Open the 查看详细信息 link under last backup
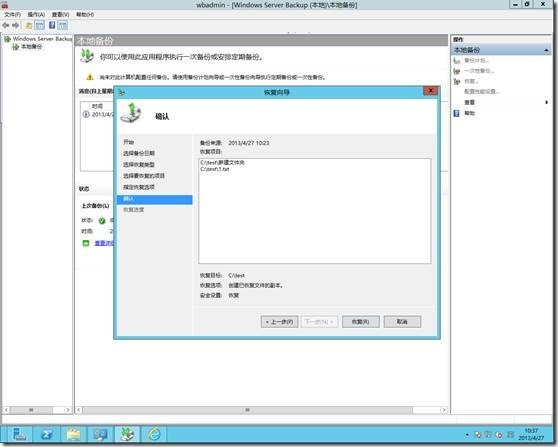This screenshot has width=558, height=447. [104, 243]
